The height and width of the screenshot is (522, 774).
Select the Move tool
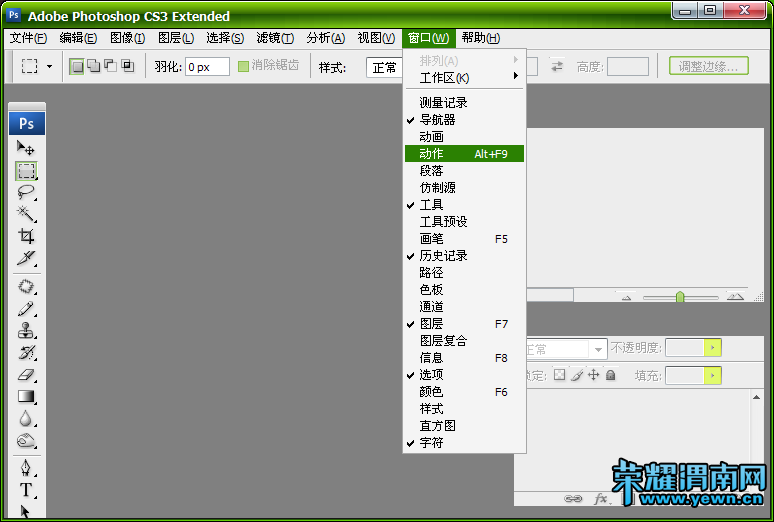coord(26,148)
